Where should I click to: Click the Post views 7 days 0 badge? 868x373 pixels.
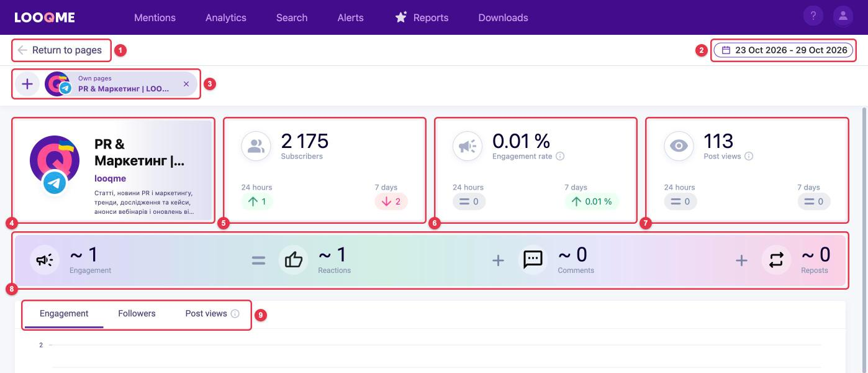point(814,201)
